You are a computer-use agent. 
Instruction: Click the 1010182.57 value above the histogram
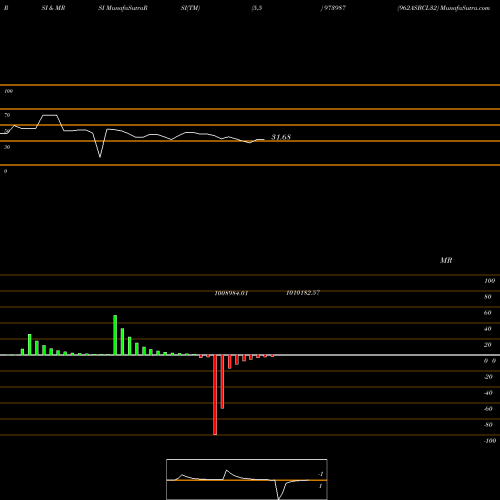[303, 293]
